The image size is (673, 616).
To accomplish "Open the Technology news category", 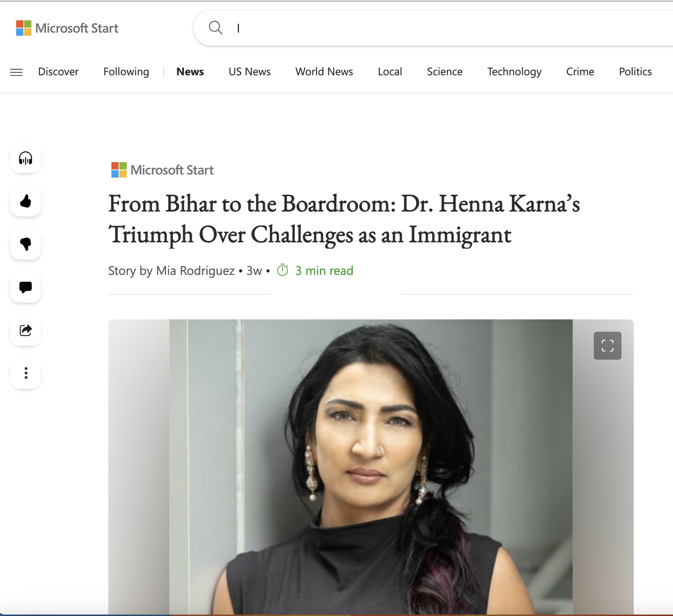I will (514, 72).
